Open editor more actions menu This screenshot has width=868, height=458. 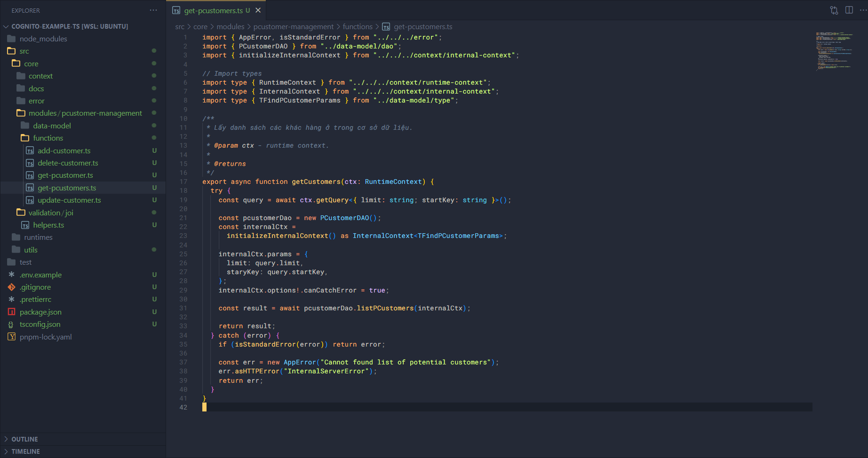click(863, 10)
